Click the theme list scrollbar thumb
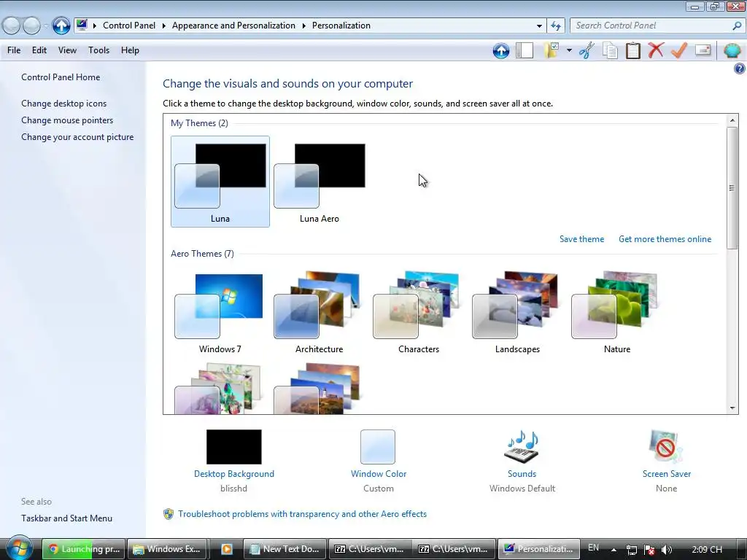This screenshot has height=560, width=747. [732, 187]
